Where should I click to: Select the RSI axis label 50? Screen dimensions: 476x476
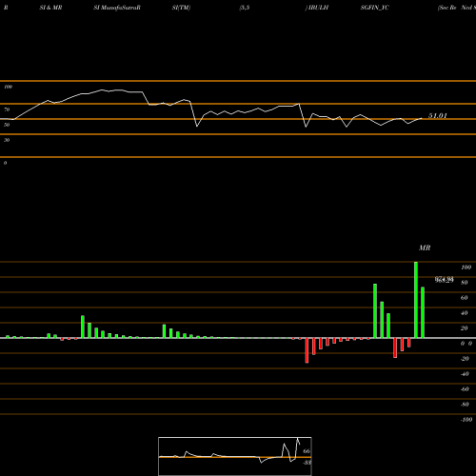pos(7,125)
